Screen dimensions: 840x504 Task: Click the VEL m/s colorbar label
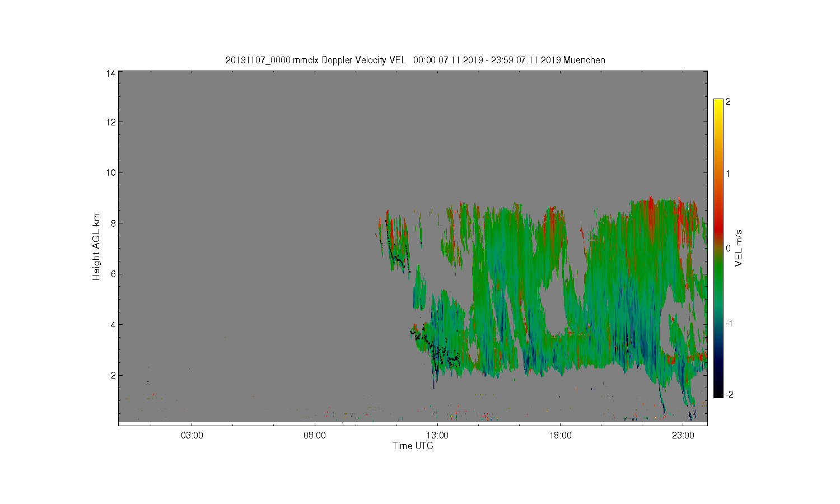pyautogui.click(x=739, y=248)
